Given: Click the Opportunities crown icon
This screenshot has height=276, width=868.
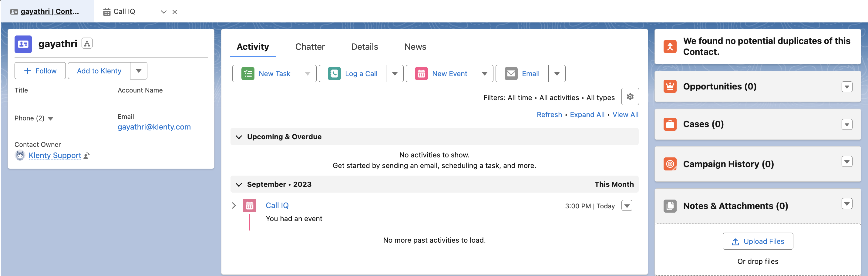Looking at the screenshot, I should click(670, 87).
